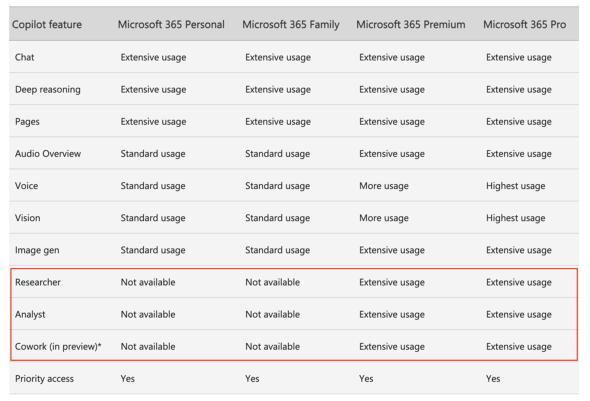The image size is (590, 401).
Task: Click the 'Analyst' feature label
Action: click(30, 314)
